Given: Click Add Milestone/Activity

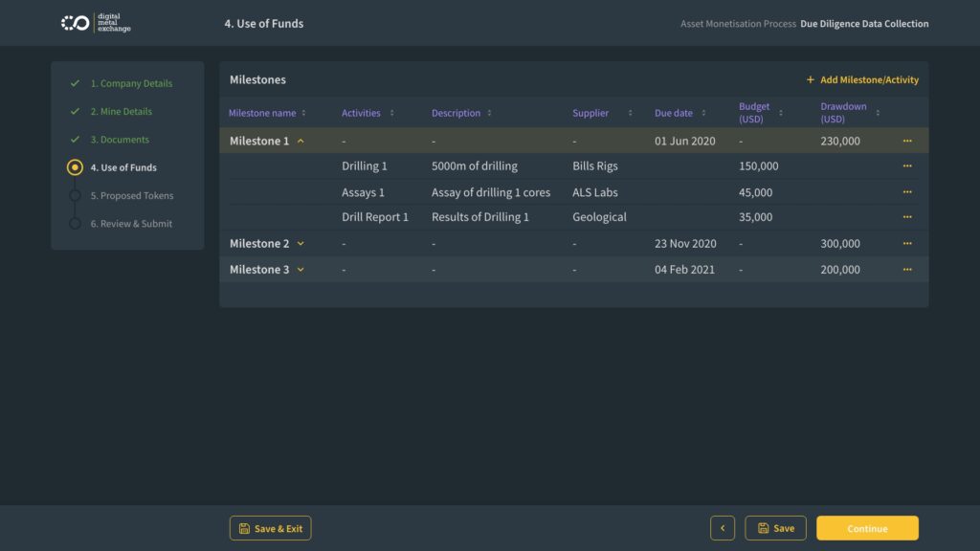Looking at the screenshot, I should 862,80.
